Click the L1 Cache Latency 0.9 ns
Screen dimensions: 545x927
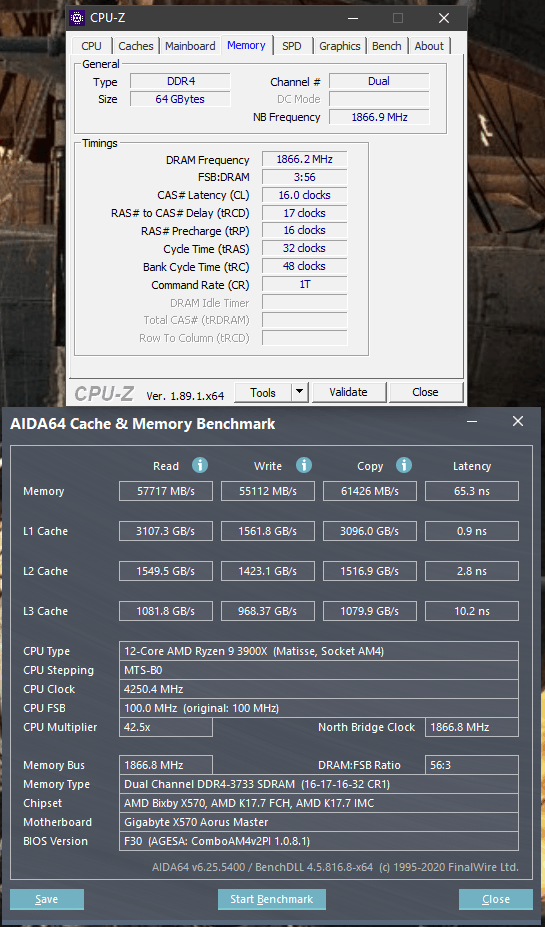472,531
